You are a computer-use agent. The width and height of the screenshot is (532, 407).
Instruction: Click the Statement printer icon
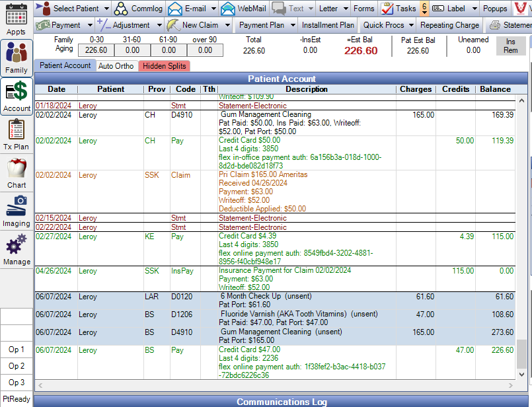coord(495,25)
